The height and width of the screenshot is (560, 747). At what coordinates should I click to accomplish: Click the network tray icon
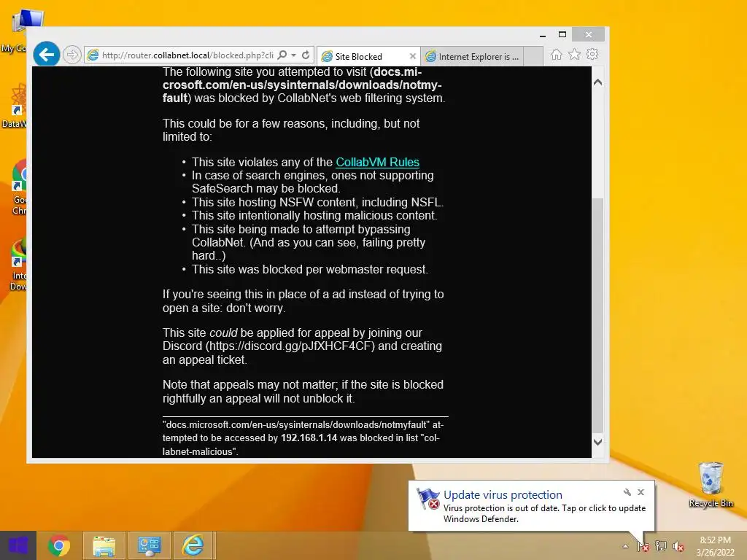coord(661,546)
